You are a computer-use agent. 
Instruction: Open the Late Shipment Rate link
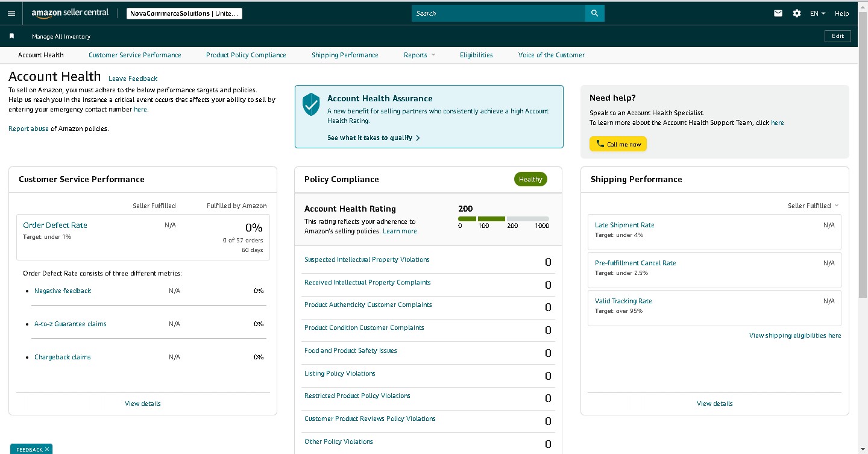(x=624, y=225)
